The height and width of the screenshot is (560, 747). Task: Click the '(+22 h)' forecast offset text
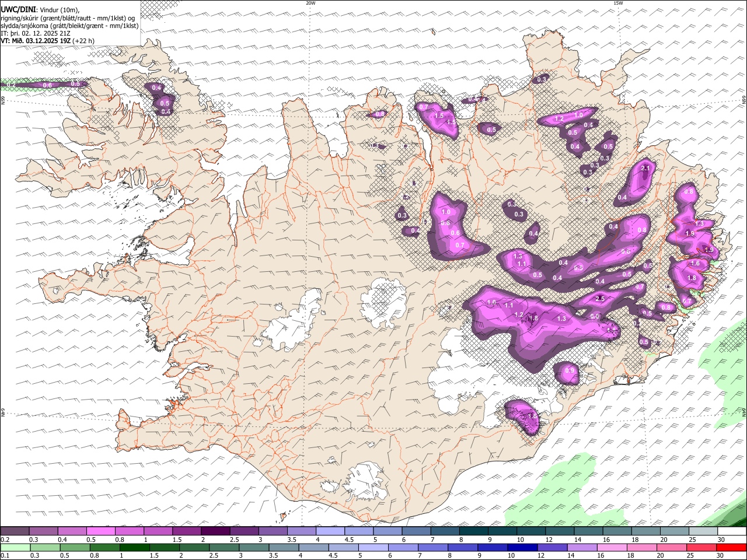point(84,41)
